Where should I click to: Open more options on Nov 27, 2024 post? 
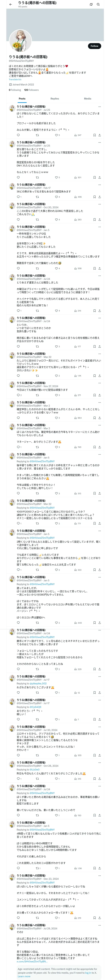point(99,383)
